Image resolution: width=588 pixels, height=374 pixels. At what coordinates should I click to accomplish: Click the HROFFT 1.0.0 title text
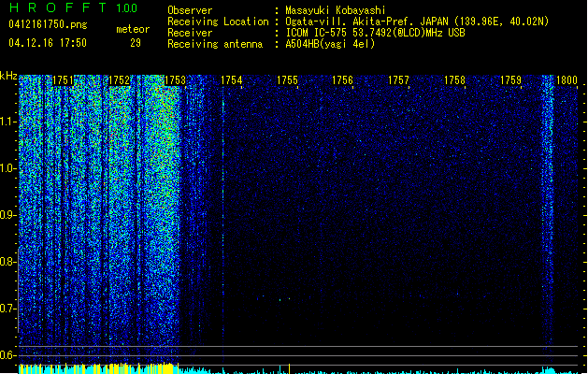tap(73, 7)
